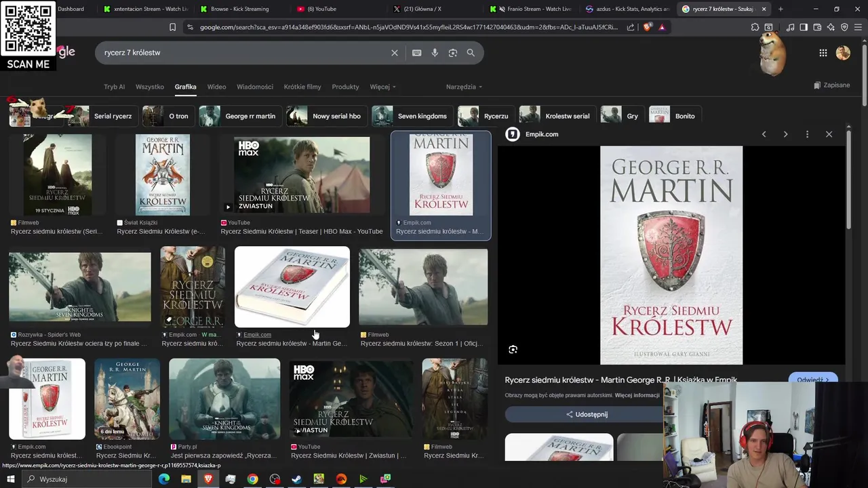Select the Królestw serial filter chip
The height and width of the screenshot is (488, 868).
(557, 116)
